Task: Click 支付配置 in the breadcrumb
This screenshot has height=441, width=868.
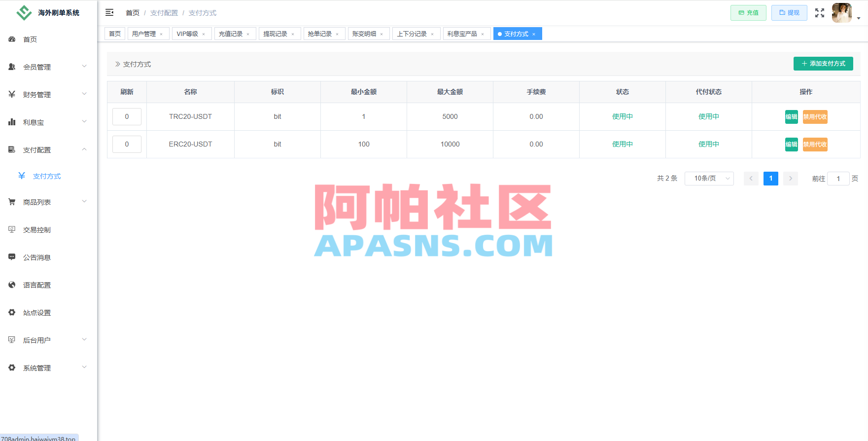Action: tap(164, 13)
